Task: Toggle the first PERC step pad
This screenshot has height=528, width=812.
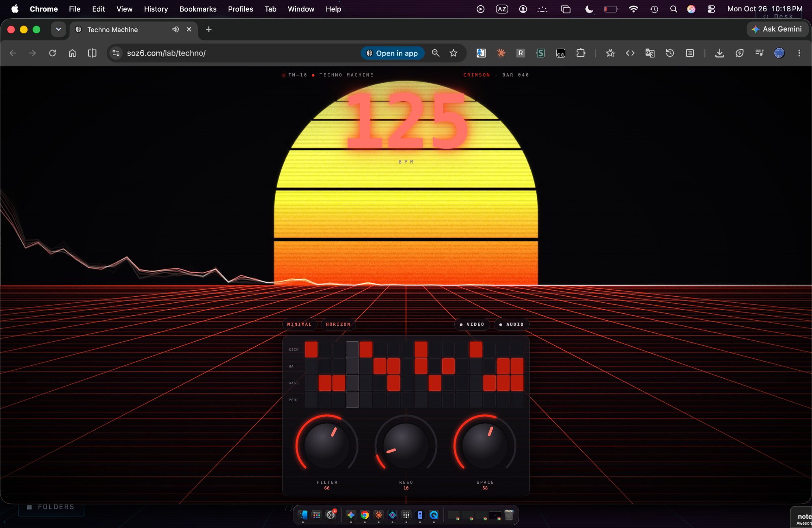Action: click(311, 400)
